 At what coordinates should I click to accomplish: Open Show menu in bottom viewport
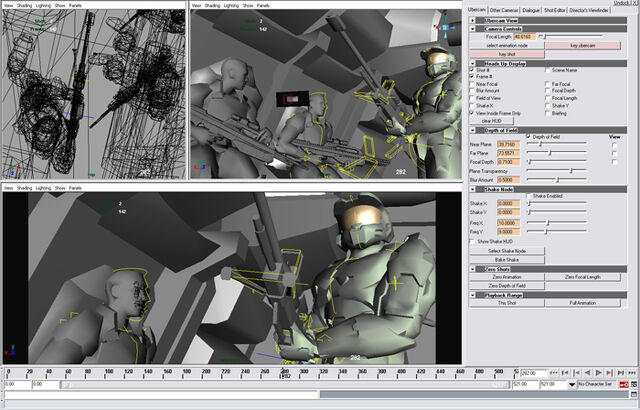tap(60, 188)
